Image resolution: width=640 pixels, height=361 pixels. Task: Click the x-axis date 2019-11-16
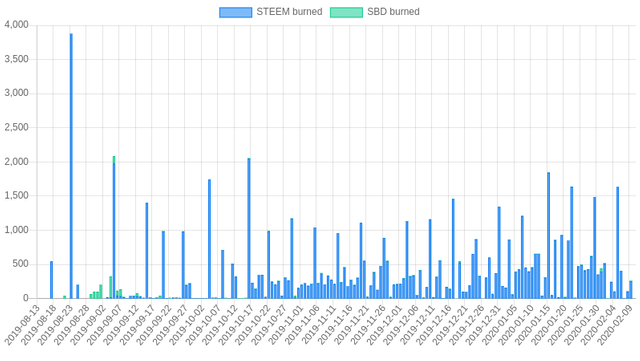click(335, 325)
